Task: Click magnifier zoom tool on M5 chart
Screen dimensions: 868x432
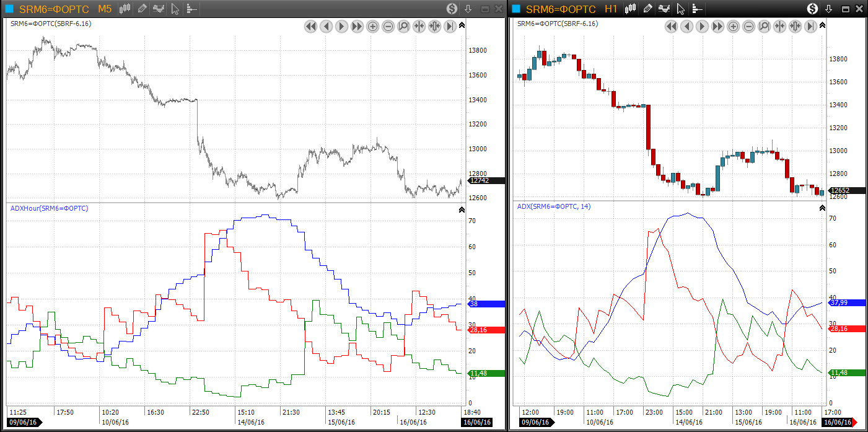Action: tap(403, 27)
